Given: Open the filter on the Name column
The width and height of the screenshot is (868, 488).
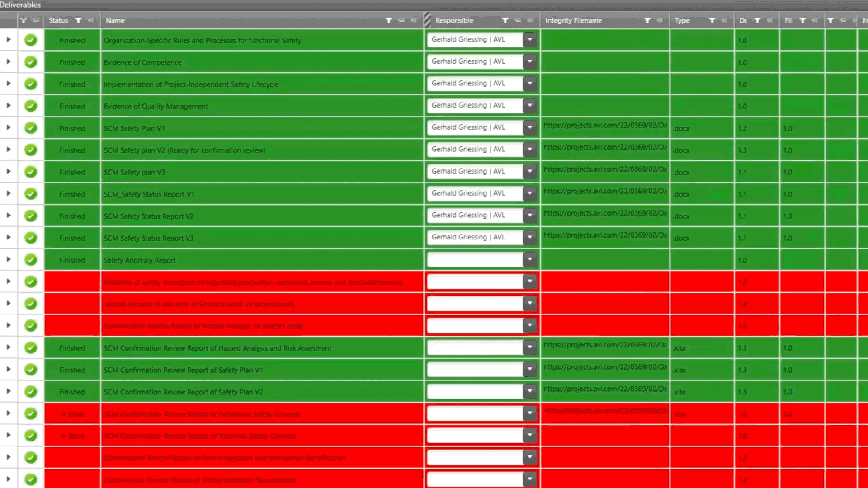Looking at the screenshot, I should (x=388, y=20).
